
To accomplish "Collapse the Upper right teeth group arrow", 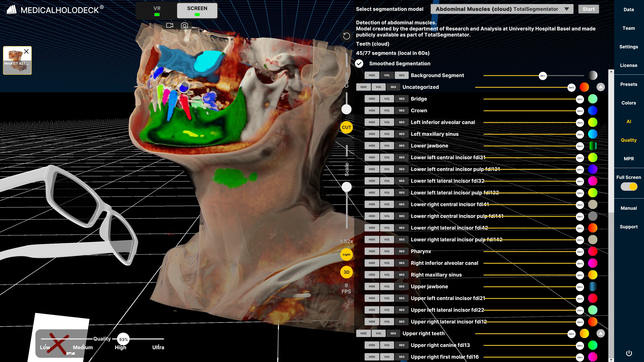I will [601, 333].
